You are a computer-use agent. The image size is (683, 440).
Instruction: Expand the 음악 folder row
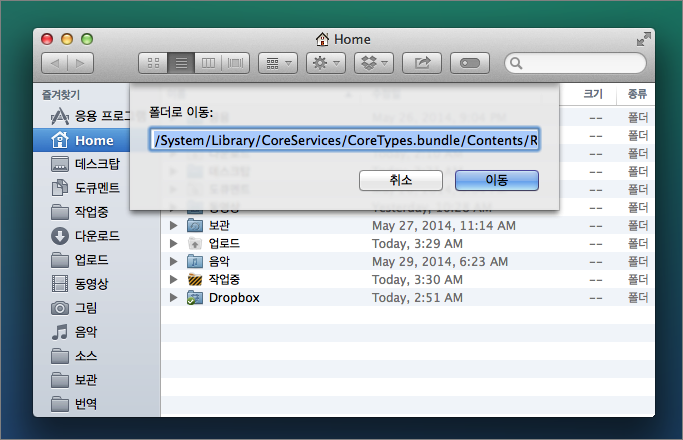tap(173, 261)
